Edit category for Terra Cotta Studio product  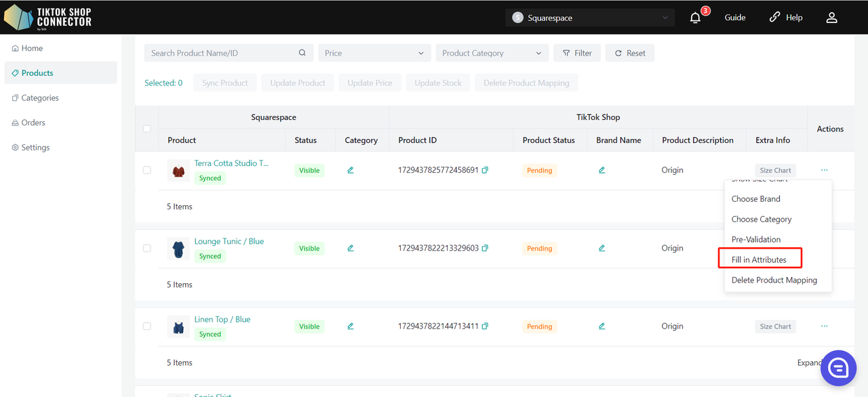[351, 170]
